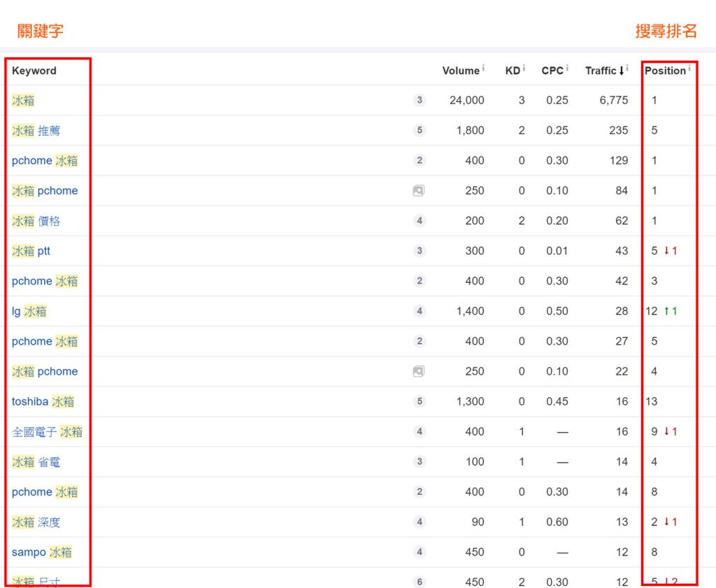Open SERP features badge for 冰箱 推薦 row
This screenshot has height=588, width=716.
pyautogui.click(x=420, y=130)
